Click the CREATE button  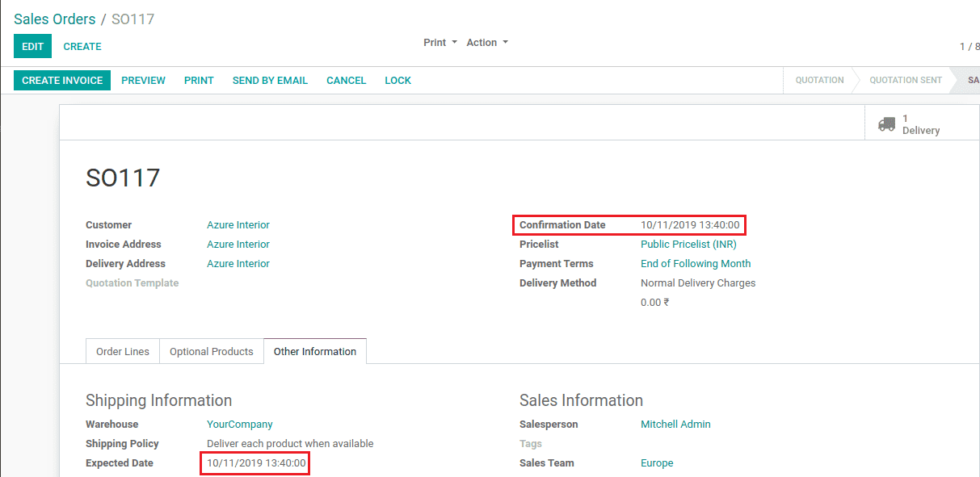pyautogui.click(x=82, y=46)
